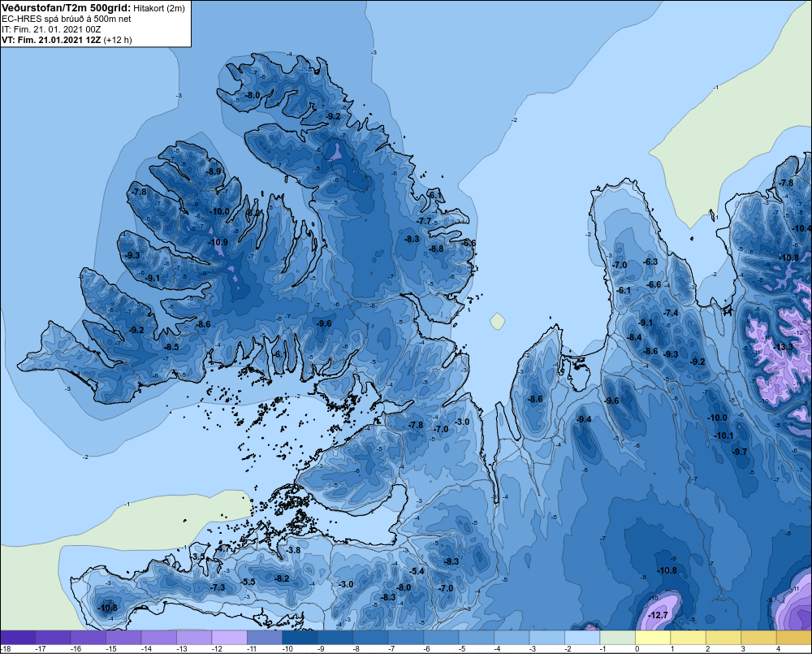Click the '-5.5' temperature value
The height and width of the screenshot is (654, 812).
click(248, 582)
